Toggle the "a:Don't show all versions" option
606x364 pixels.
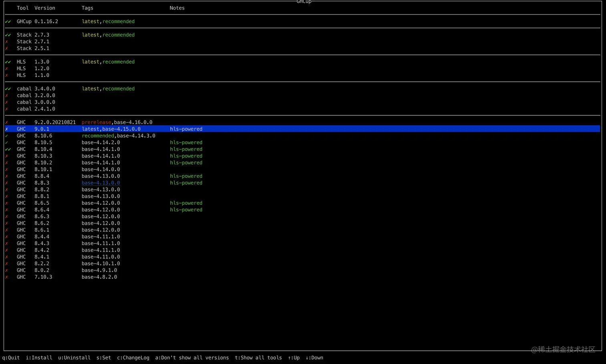pos(192,358)
